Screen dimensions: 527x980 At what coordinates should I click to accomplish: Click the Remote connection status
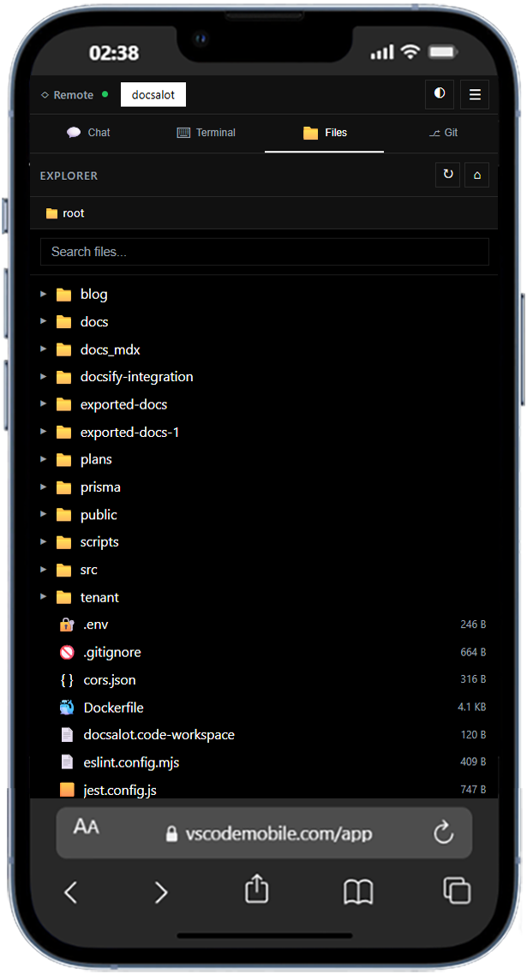coord(75,95)
